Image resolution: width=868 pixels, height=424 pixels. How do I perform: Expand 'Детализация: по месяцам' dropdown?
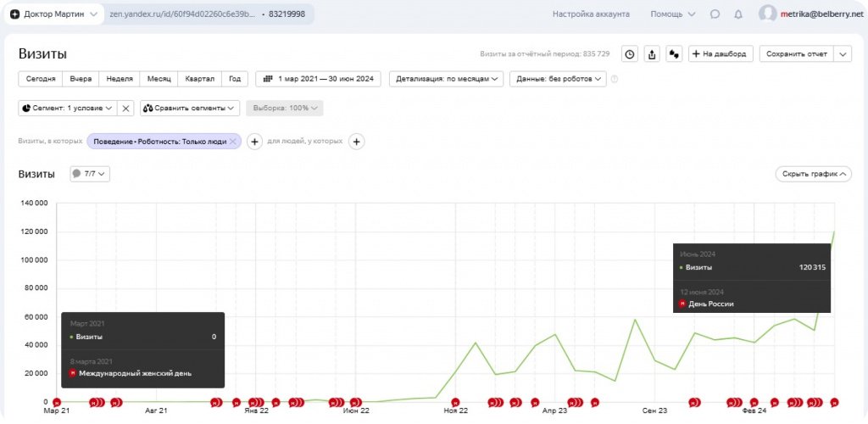pyautogui.click(x=446, y=79)
